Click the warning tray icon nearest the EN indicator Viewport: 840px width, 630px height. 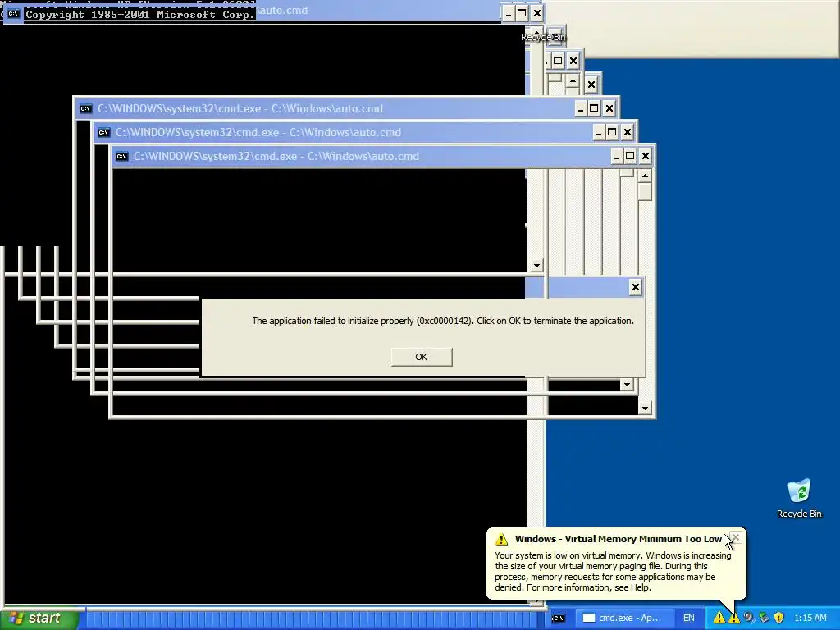click(x=719, y=619)
